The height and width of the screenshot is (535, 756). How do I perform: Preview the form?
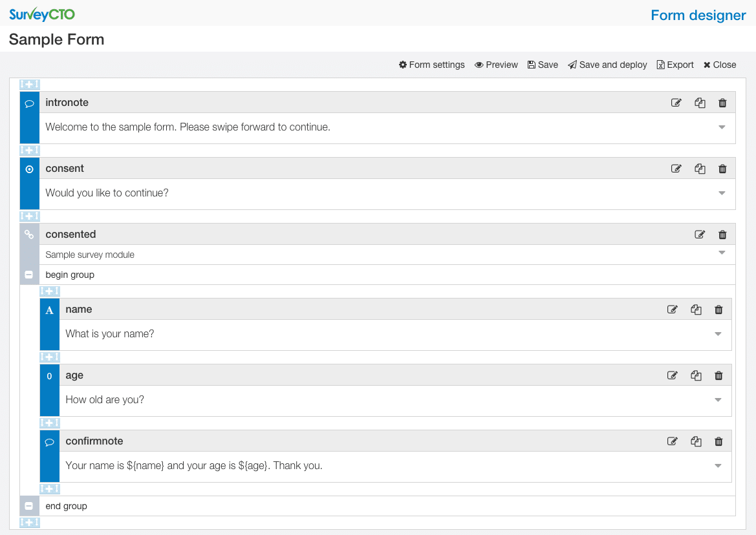pos(496,65)
